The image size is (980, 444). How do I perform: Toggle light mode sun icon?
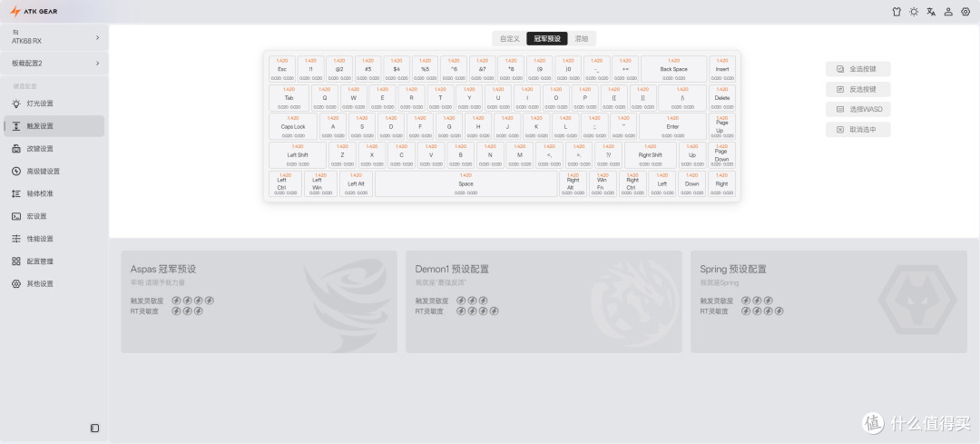(914, 11)
